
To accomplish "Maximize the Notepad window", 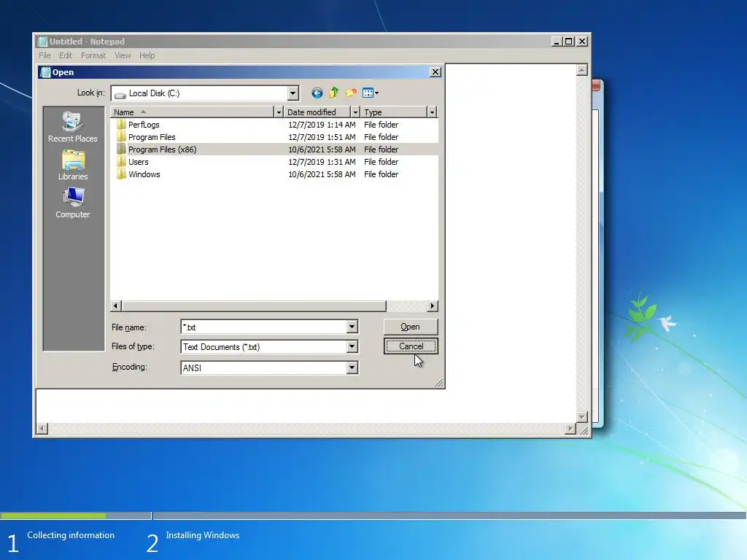I will click(569, 42).
